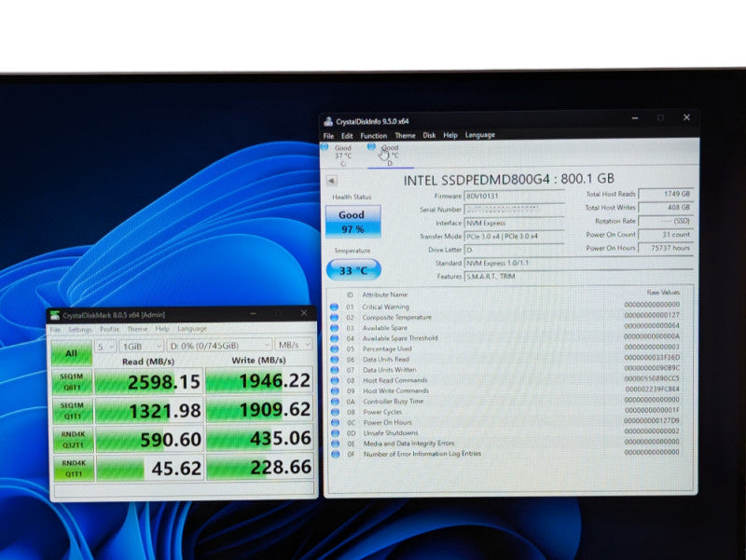Viewport: 746px width, 560px height.
Task: Click the Good 97 % health status button
Action: click(353, 222)
